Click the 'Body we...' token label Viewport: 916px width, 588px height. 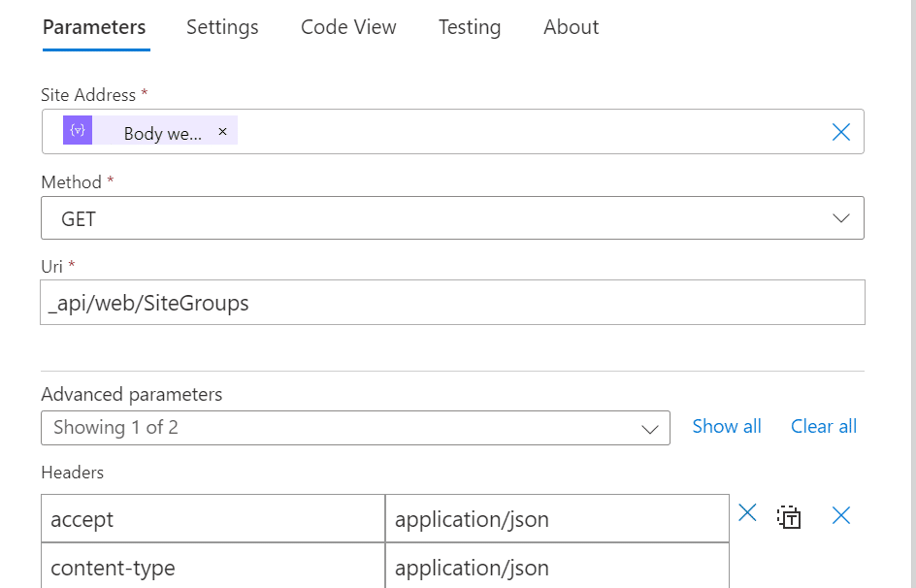[162, 134]
